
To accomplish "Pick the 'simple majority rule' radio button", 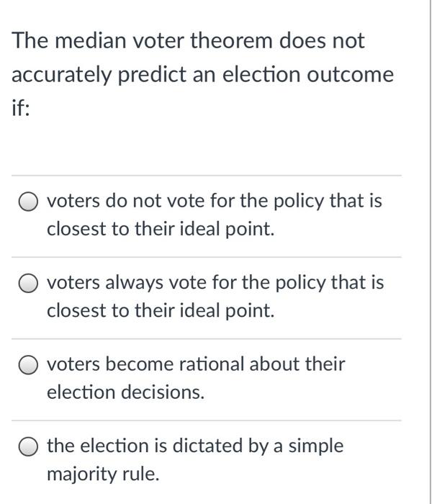I will [x=30, y=447].
